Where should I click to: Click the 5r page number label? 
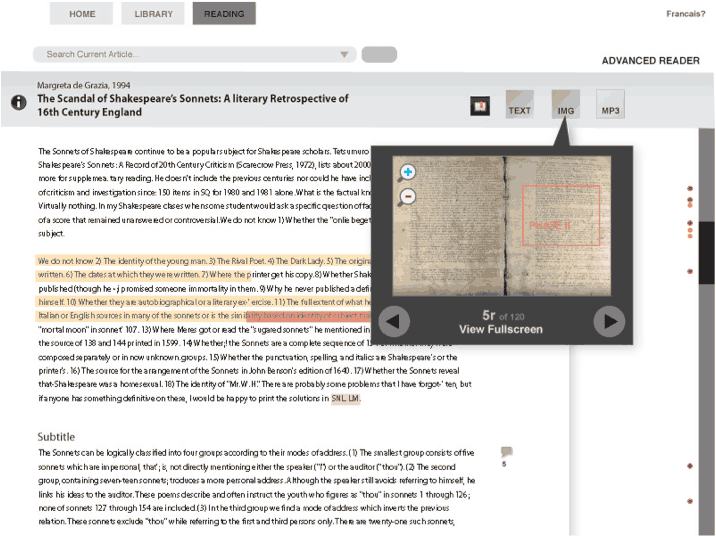(488, 315)
